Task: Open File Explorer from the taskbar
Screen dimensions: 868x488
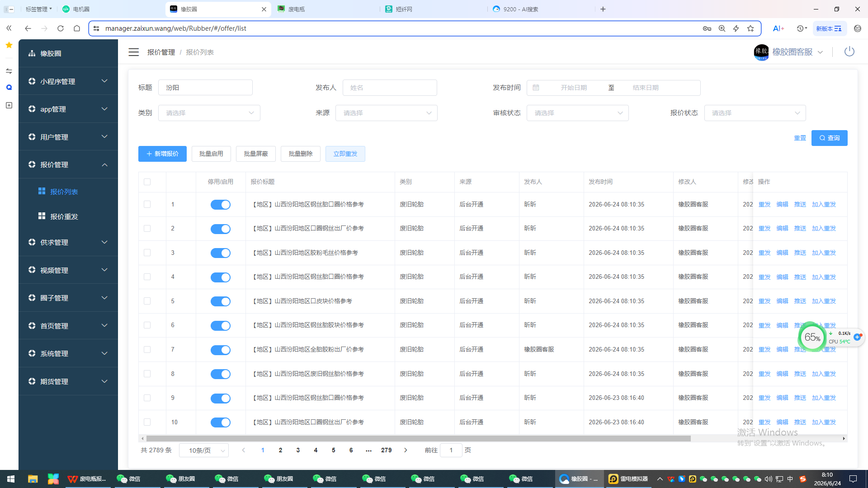Action: (33, 479)
